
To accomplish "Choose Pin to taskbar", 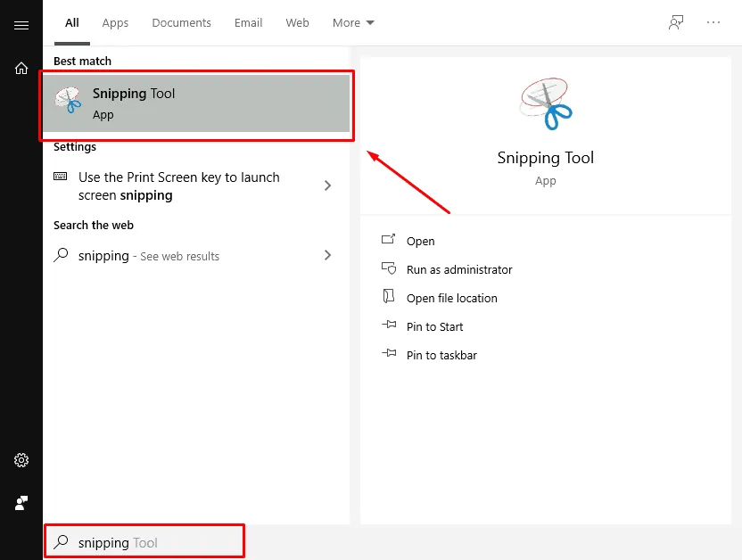I will point(441,355).
